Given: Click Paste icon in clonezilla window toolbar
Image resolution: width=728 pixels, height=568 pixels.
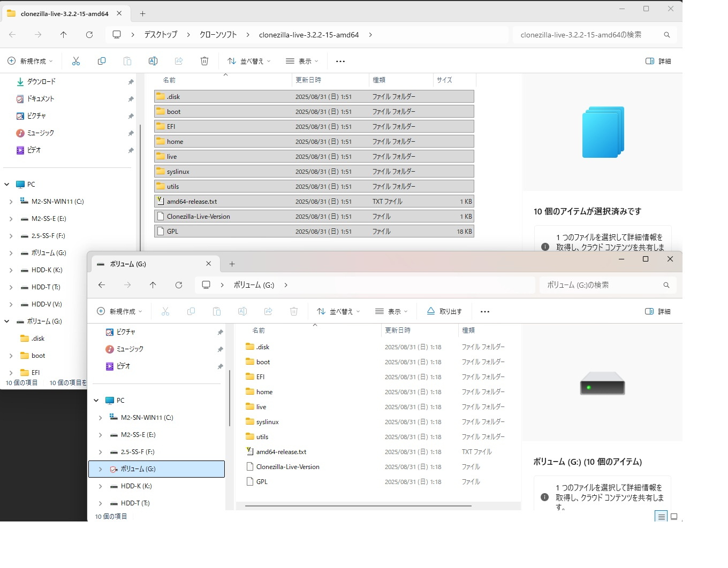Looking at the screenshot, I should tap(127, 62).
